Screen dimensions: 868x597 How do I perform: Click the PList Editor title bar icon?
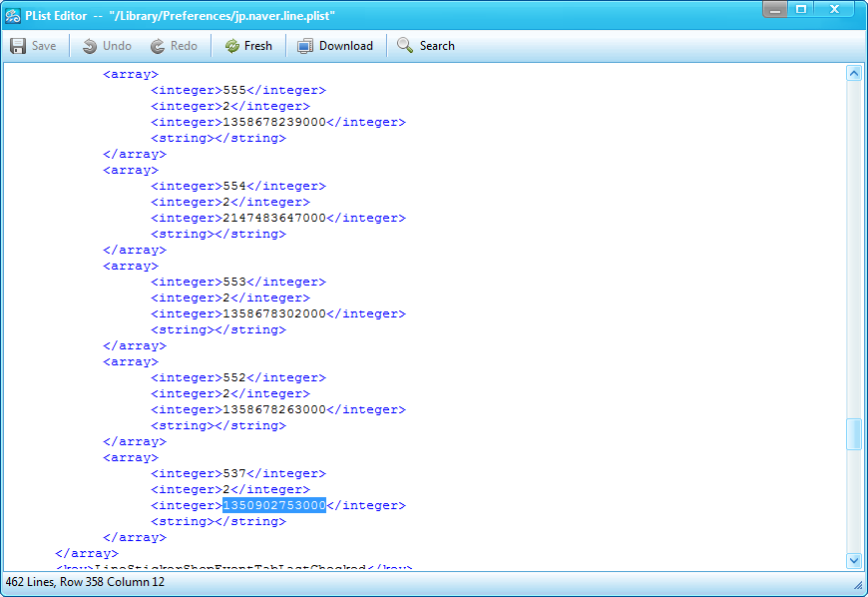(14, 16)
